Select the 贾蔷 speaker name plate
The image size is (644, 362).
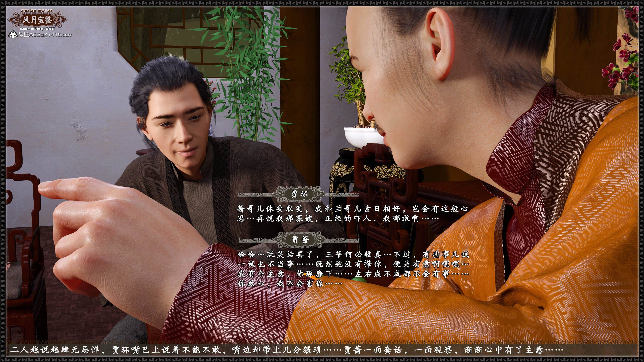point(300,240)
